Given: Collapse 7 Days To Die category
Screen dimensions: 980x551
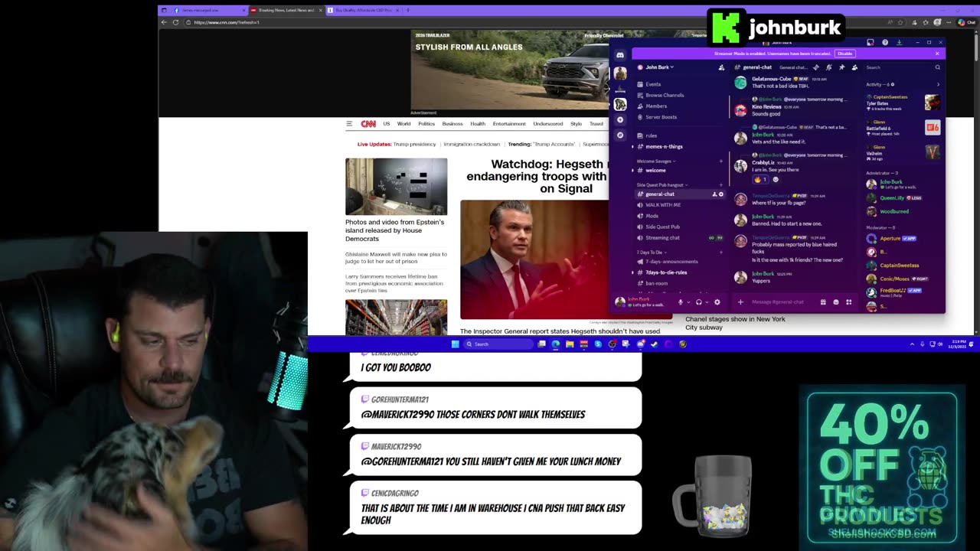Looking at the screenshot, I should 652,253.
